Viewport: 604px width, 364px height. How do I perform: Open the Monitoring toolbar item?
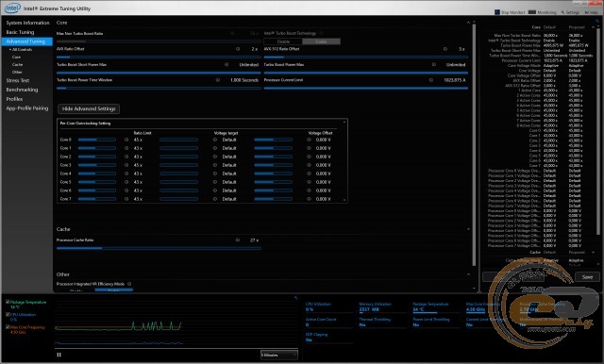click(543, 12)
